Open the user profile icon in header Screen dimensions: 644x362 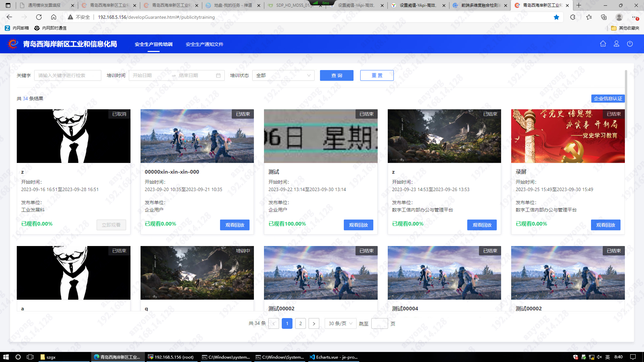(616, 44)
